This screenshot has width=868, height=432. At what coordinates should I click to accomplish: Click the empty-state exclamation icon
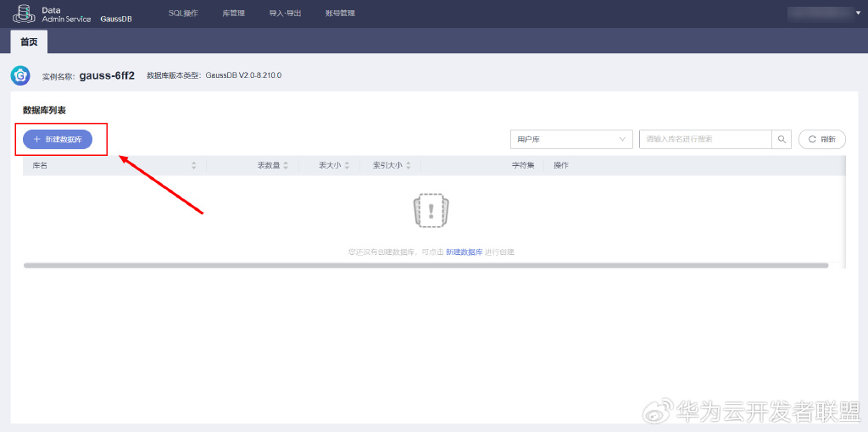[431, 210]
